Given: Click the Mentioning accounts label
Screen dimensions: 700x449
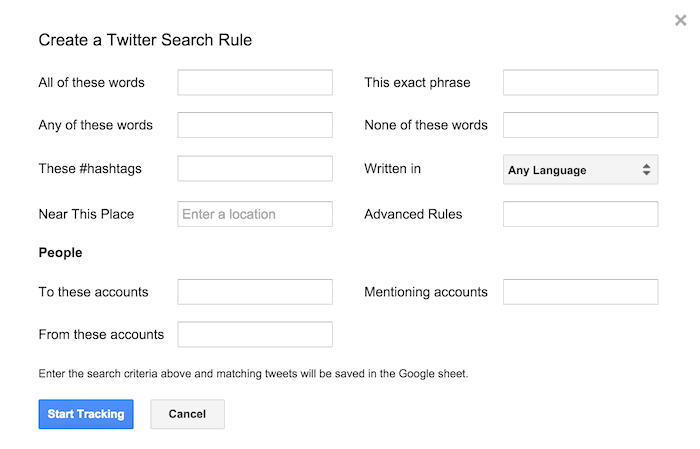Looking at the screenshot, I should coord(426,292).
